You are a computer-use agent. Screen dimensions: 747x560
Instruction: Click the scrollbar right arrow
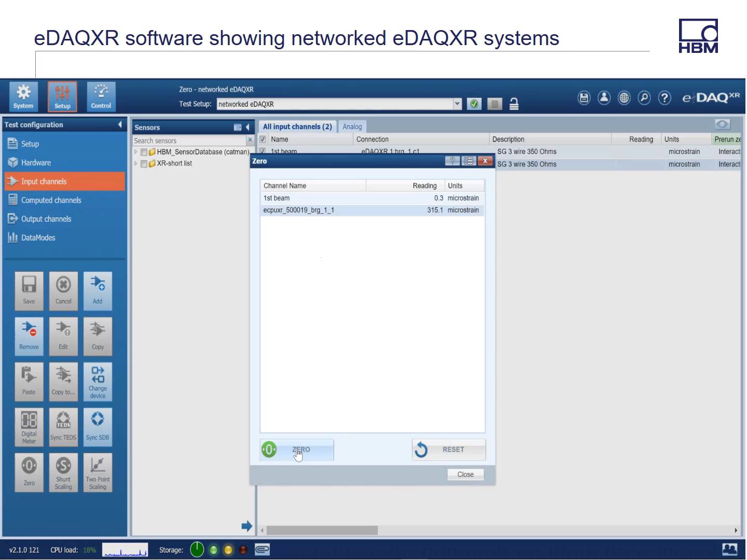coord(736,530)
